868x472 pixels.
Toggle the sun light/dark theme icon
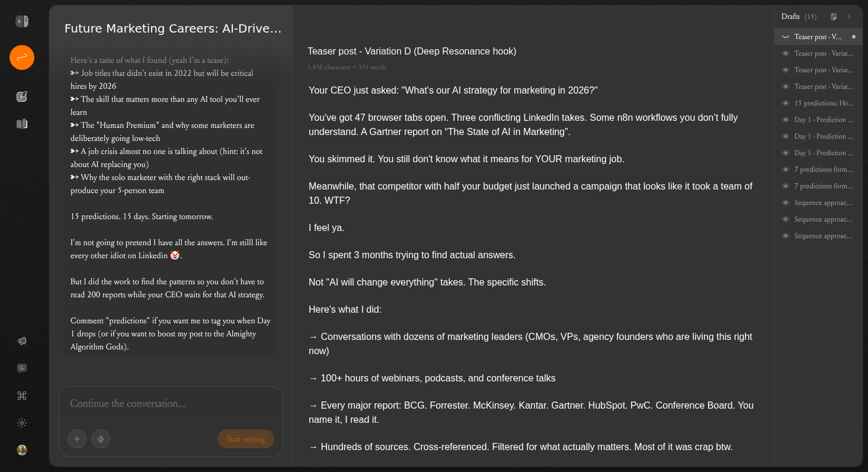point(22,423)
